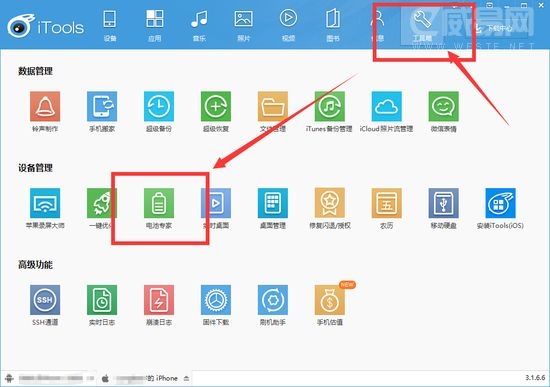
Task: Select the Android device in status bar
Action: tap(49, 378)
